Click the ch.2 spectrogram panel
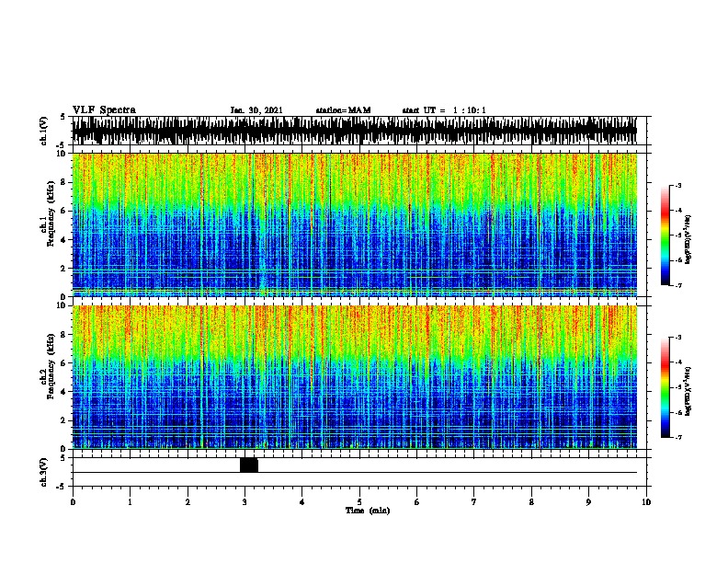Screen dimensions: 728x563 pos(355,377)
